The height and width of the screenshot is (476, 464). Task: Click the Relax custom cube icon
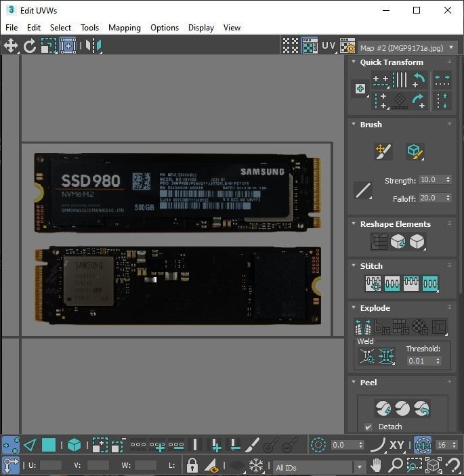pos(417,242)
